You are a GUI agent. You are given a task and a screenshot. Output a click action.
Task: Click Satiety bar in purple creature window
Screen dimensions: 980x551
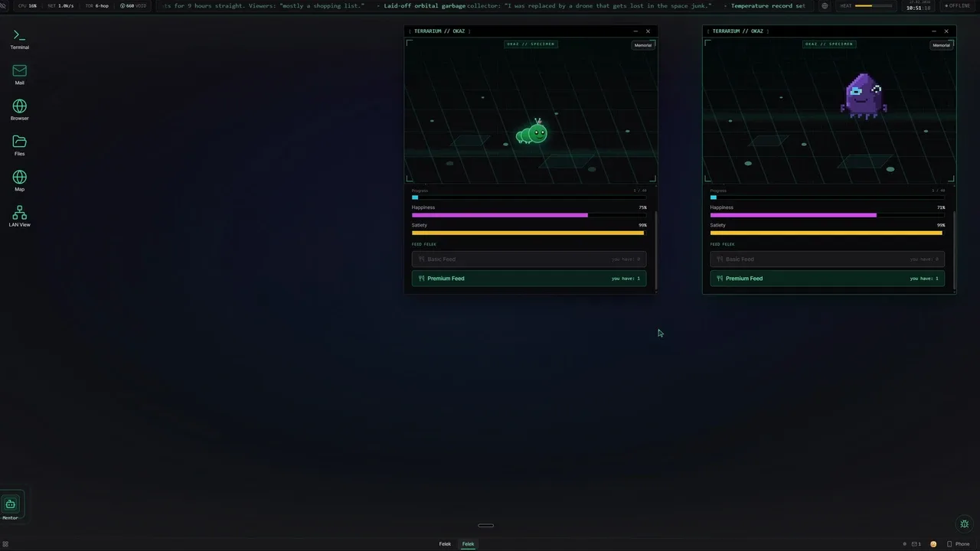(827, 233)
